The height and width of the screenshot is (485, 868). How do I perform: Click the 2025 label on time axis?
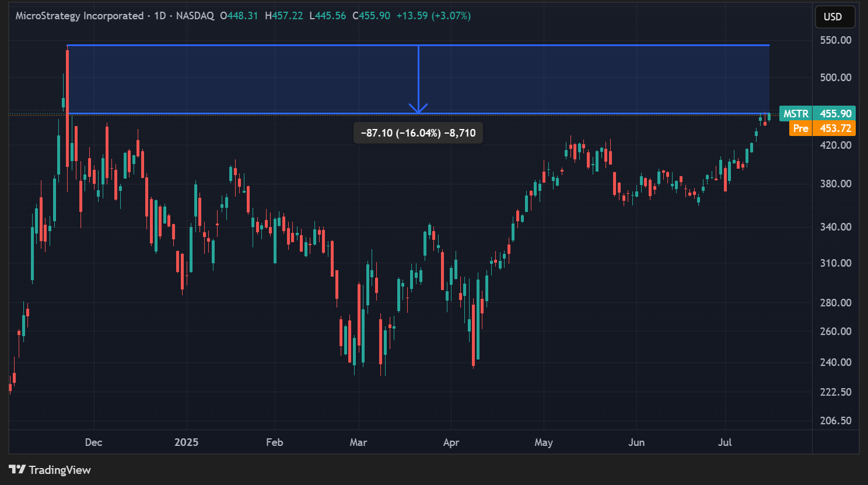(186, 442)
